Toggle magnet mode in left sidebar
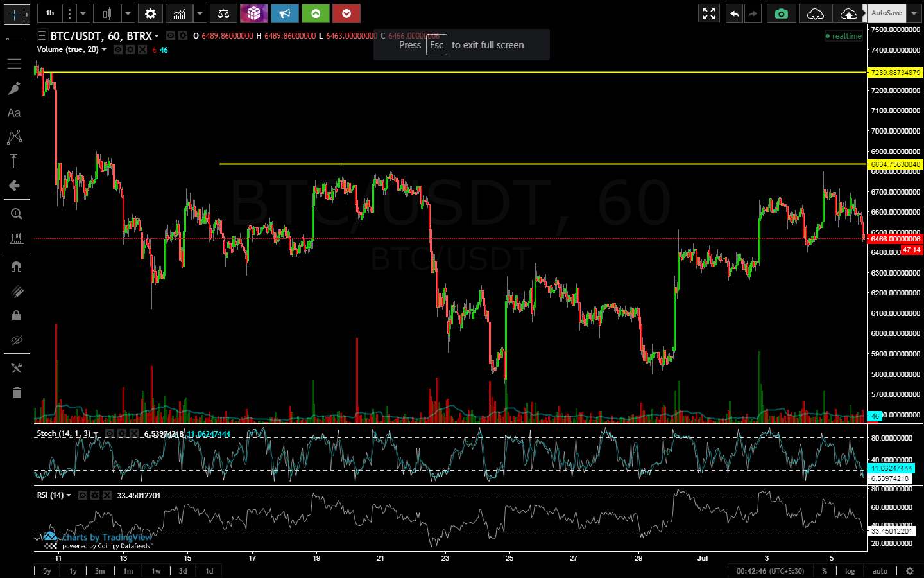 click(x=17, y=267)
